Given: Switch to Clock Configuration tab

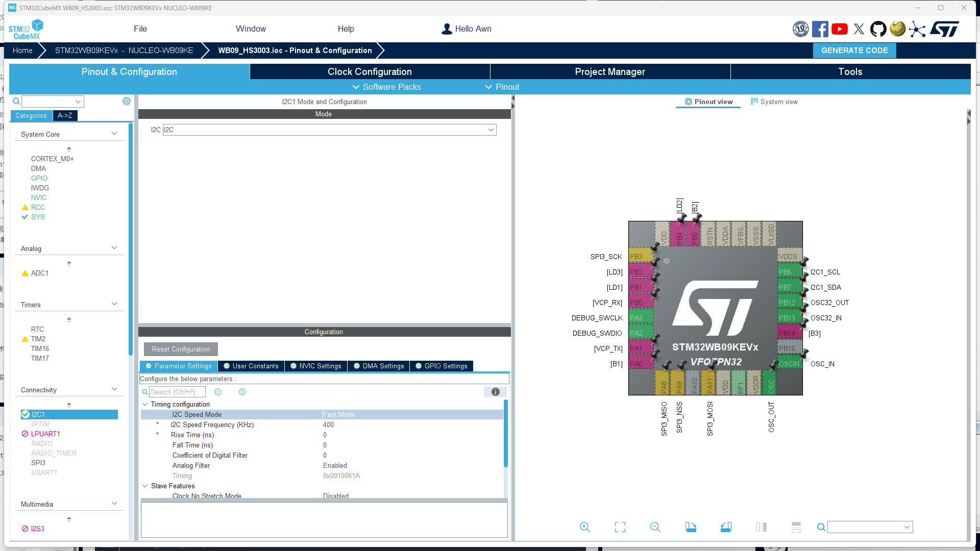Looking at the screenshot, I should pyautogui.click(x=370, y=72).
